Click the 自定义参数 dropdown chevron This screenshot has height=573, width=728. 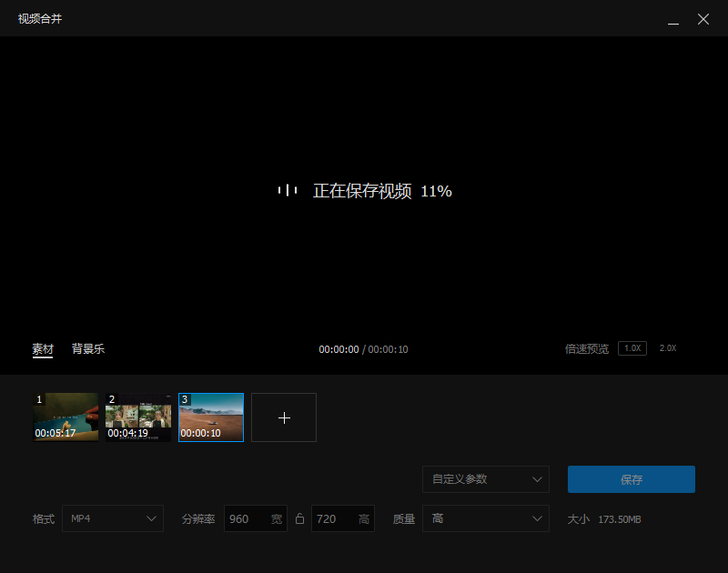point(540,479)
